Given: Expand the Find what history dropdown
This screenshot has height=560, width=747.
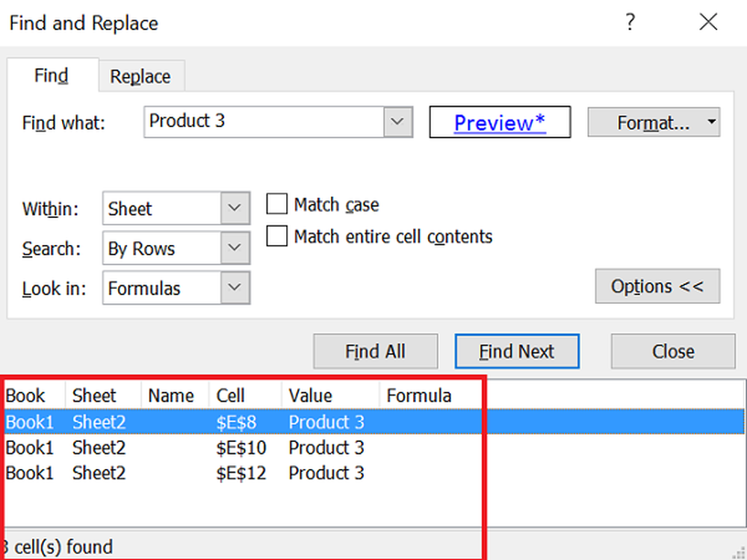Looking at the screenshot, I should coord(398,122).
